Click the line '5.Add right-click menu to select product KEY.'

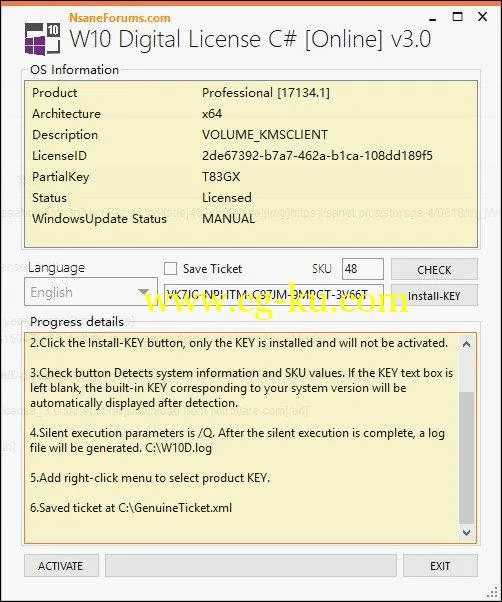tap(150, 478)
